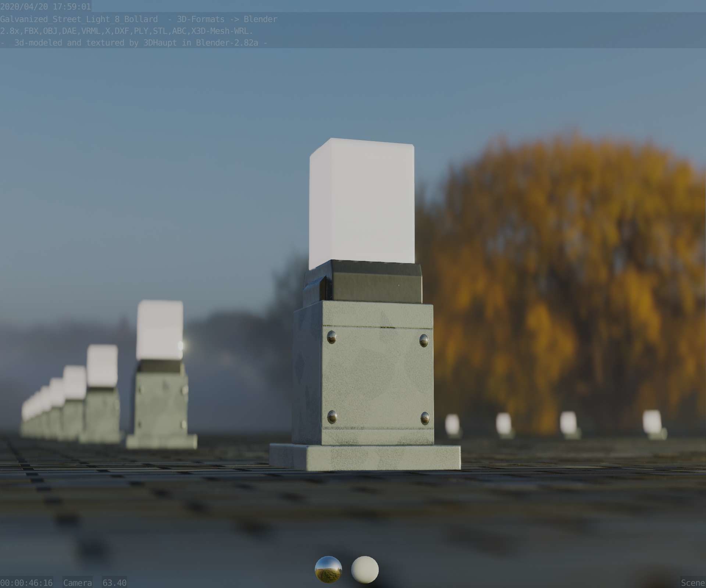
Task: Click the render time 00:00:46:16 stamp
Action: coord(26,582)
